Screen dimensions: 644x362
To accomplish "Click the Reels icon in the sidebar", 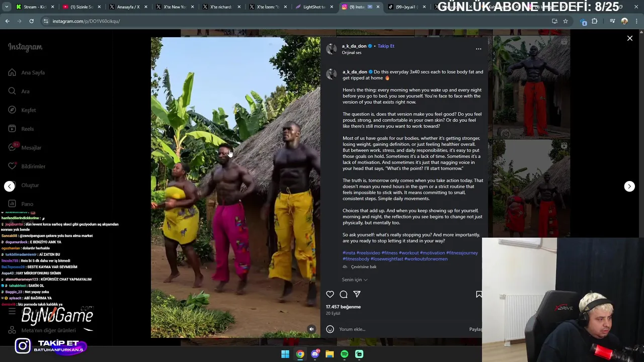I will pos(12,129).
